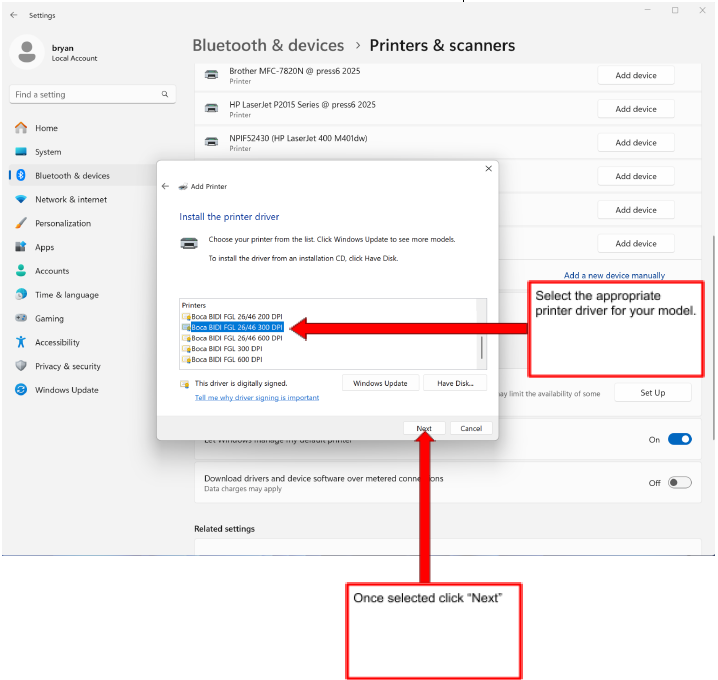Click the search magnifier icon

(165, 94)
